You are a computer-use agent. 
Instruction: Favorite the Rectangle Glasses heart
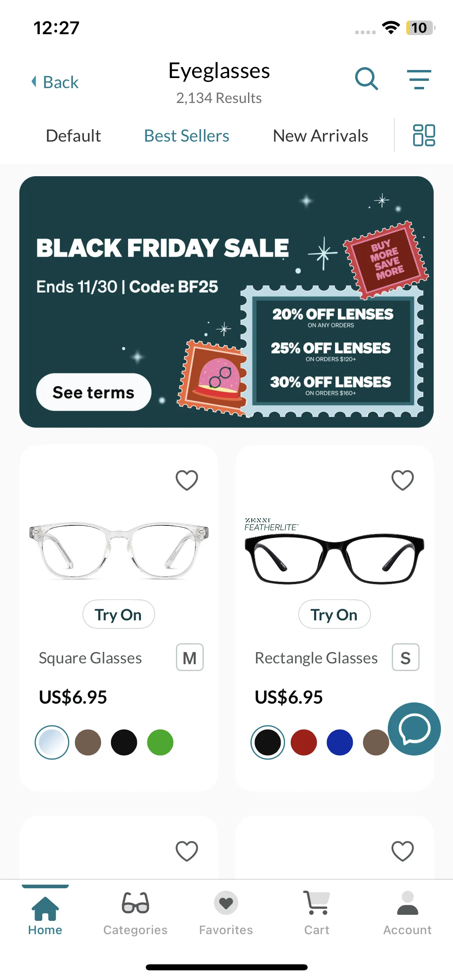[x=403, y=480]
